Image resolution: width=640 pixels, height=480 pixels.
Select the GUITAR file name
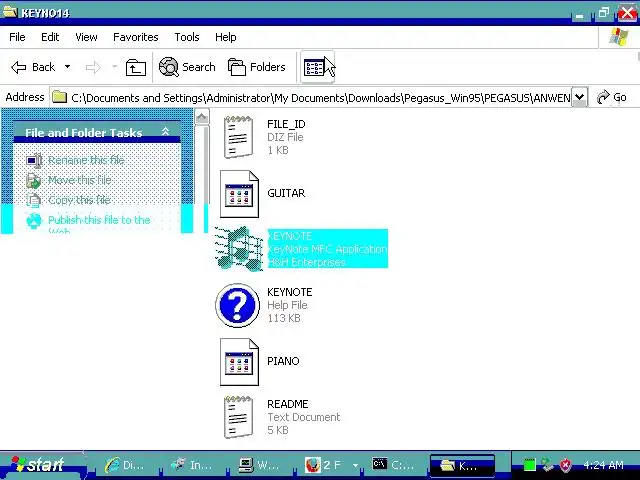pos(286,193)
